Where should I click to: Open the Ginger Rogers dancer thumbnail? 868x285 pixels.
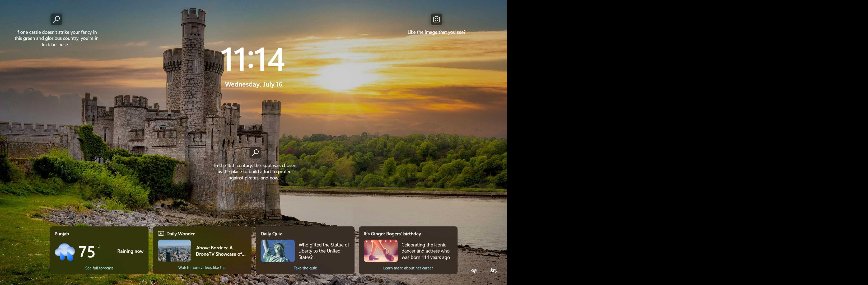click(x=381, y=251)
